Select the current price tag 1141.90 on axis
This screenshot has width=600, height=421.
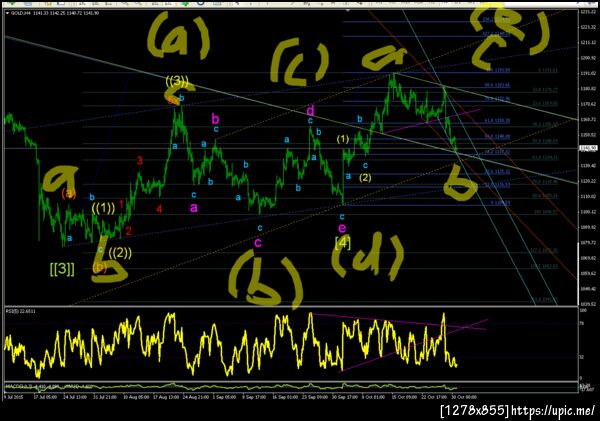(588, 148)
